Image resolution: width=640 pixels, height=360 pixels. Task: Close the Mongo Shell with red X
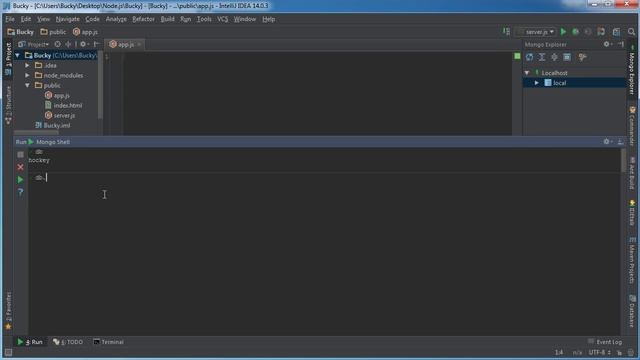pyautogui.click(x=20, y=167)
